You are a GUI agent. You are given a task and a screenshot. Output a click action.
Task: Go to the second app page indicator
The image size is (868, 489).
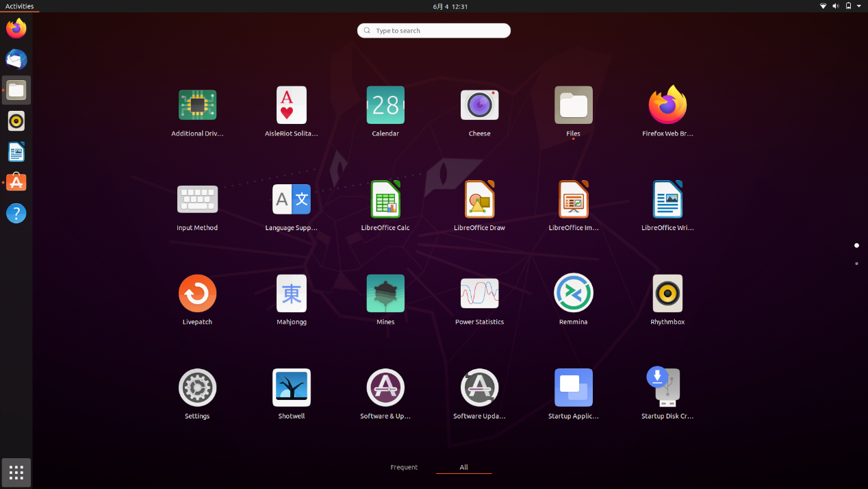(x=856, y=264)
